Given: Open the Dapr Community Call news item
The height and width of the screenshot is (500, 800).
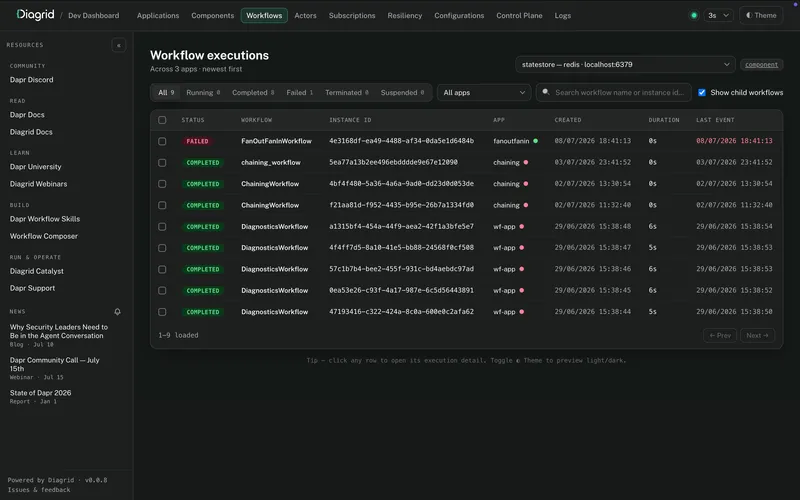Looking at the screenshot, I should tap(55, 368).
